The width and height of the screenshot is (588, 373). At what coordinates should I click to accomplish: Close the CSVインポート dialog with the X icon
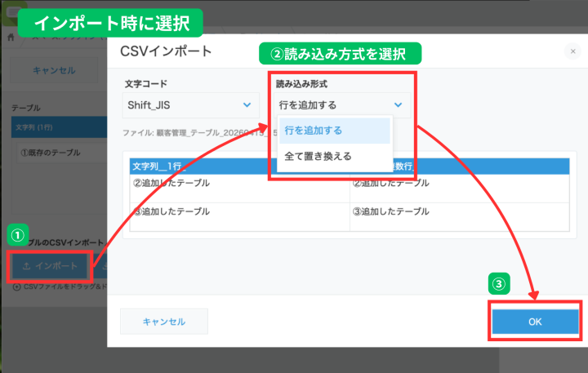pyautogui.click(x=572, y=51)
